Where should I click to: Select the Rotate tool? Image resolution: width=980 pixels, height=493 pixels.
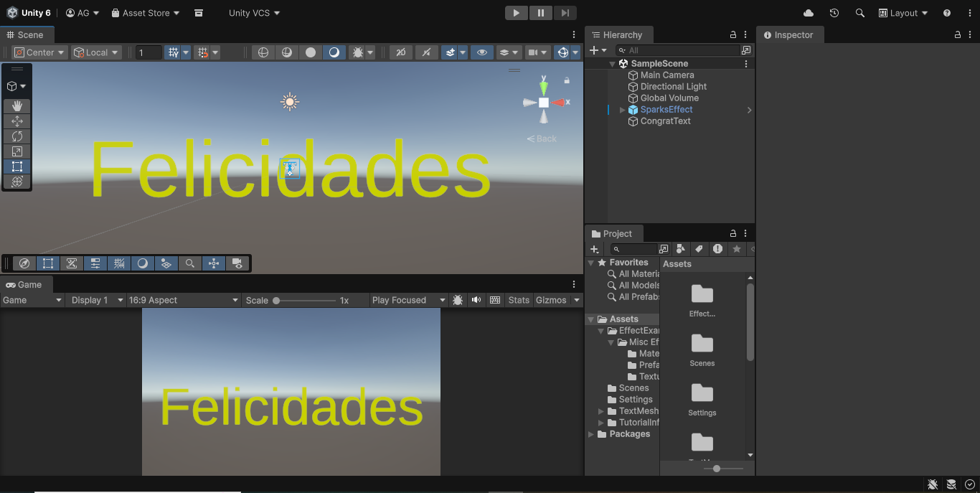(x=17, y=136)
